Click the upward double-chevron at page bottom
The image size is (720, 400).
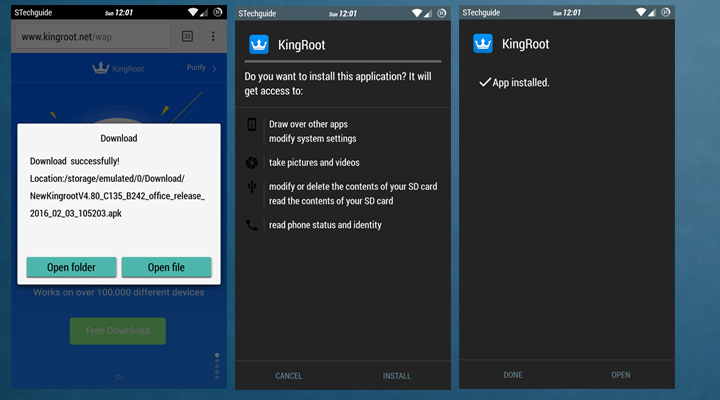(x=119, y=377)
